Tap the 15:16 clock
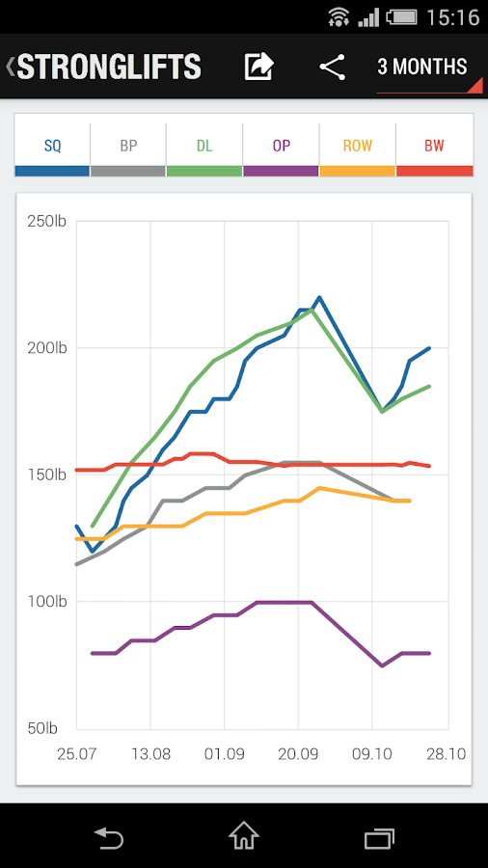 click(x=452, y=17)
